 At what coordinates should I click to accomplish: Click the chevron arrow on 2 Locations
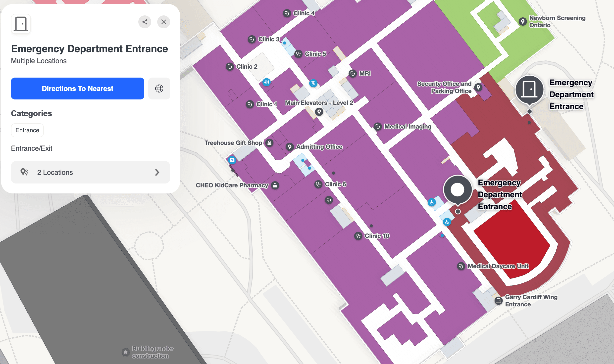[157, 172]
